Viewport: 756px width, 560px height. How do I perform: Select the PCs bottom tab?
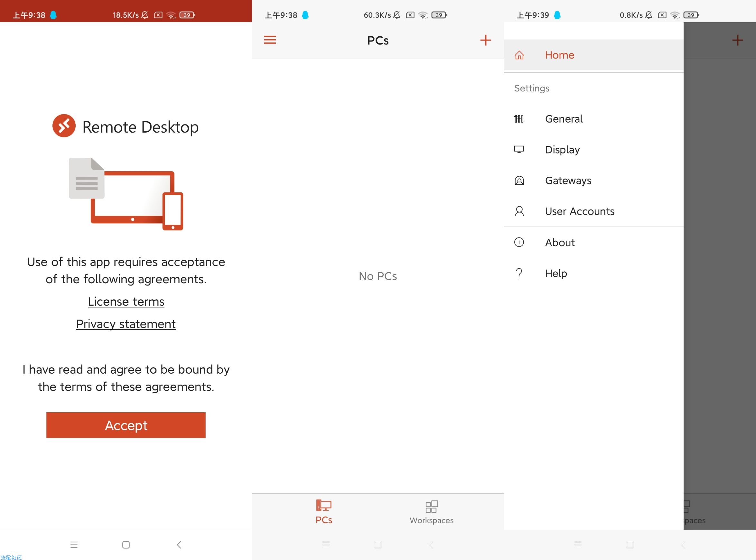tap(324, 512)
